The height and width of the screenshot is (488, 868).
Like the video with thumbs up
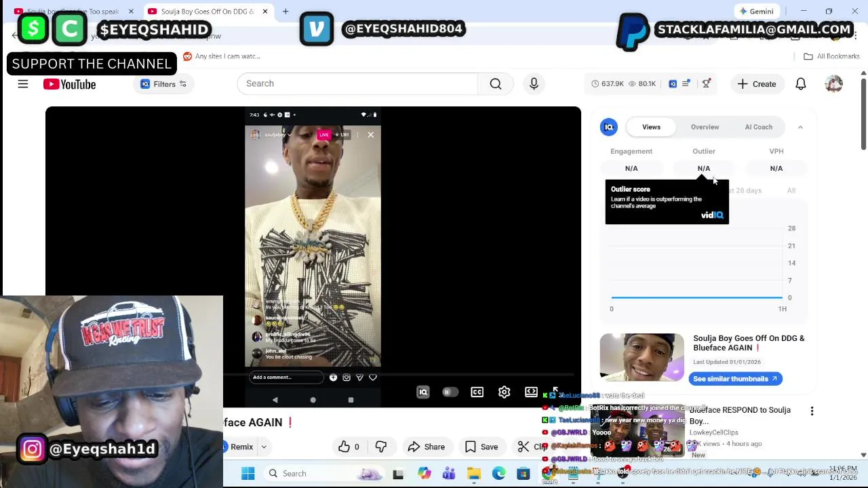pos(349,447)
